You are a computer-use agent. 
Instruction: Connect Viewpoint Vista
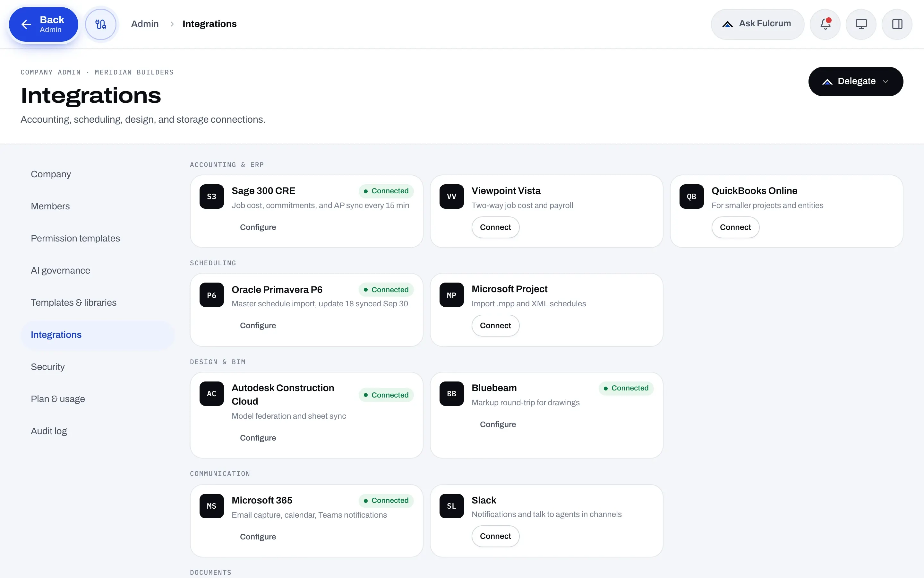click(495, 227)
